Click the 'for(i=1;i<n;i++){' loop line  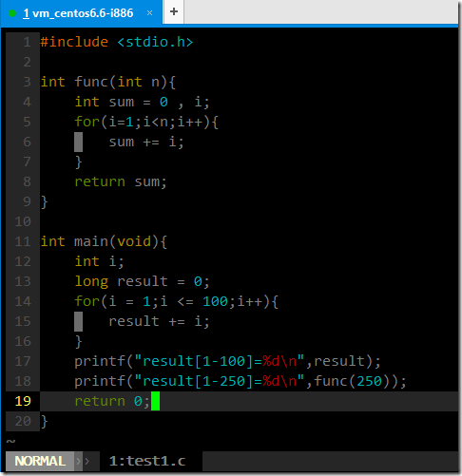pos(146,122)
